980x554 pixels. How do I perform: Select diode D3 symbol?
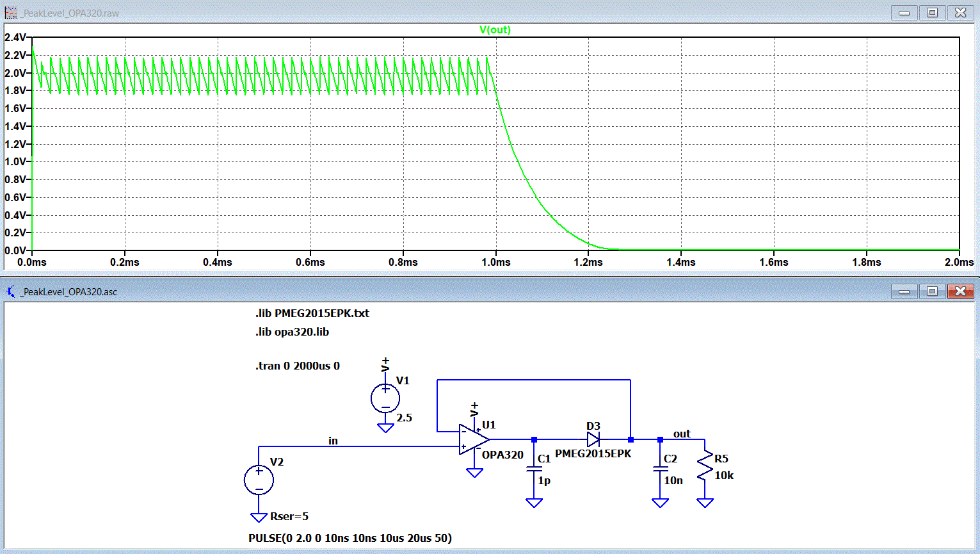(593, 439)
